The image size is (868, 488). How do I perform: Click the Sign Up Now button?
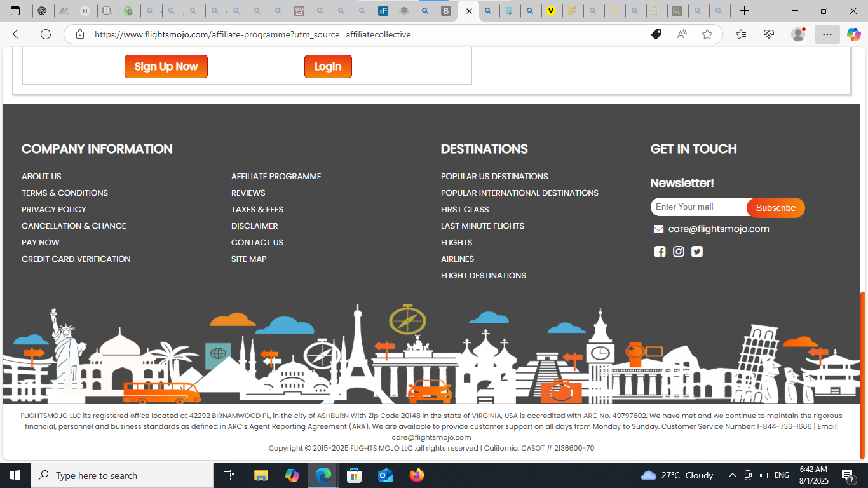coord(166,66)
